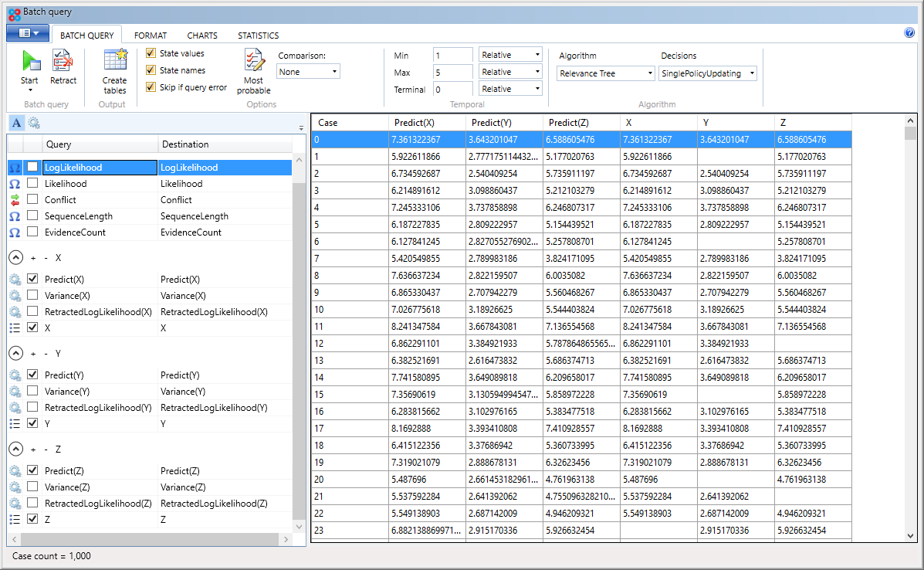Open the Help question mark icon
The width and height of the screenshot is (924, 570).
tap(909, 32)
